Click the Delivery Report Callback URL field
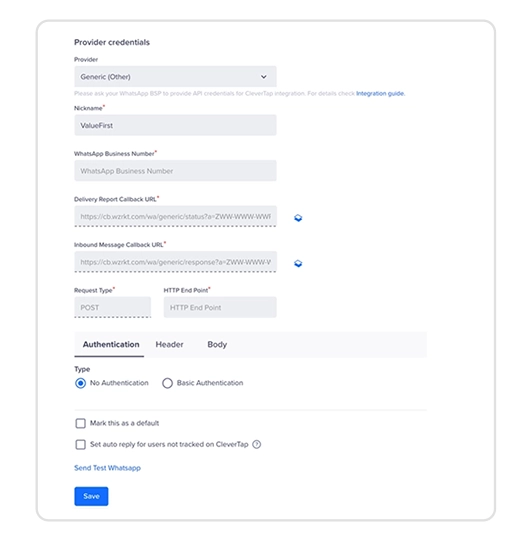 pyautogui.click(x=175, y=216)
